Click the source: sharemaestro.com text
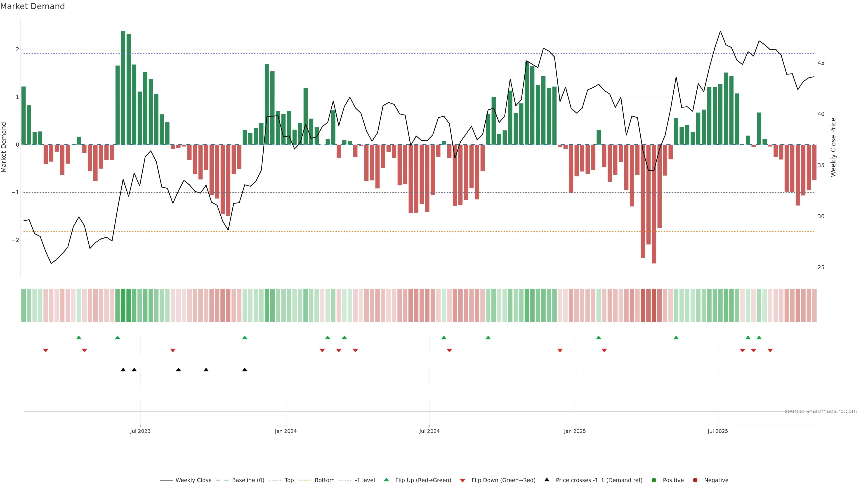868x488 pixels. [x=821, y=411]
